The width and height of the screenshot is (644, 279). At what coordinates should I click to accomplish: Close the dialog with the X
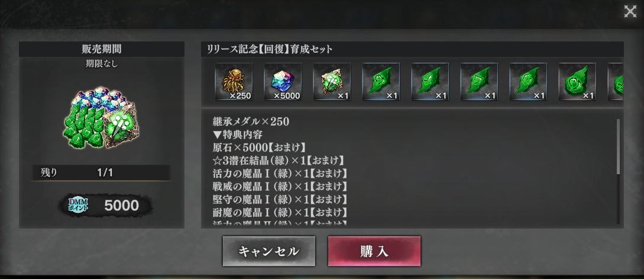(x=630, y=11)
